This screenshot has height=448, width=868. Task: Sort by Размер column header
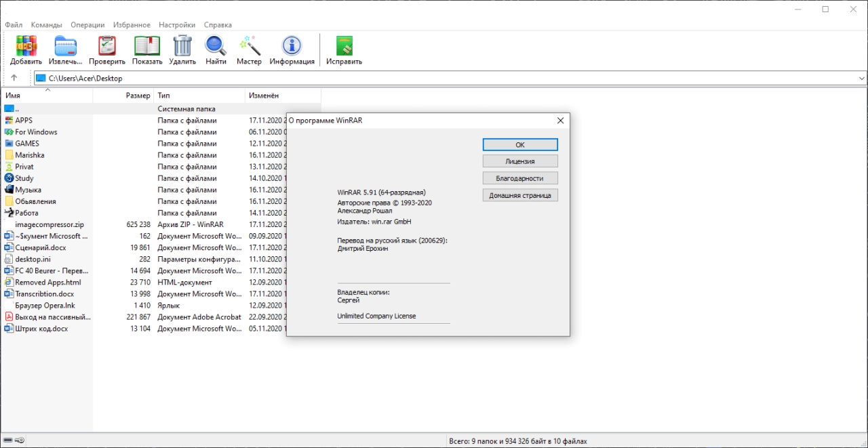[x=123, y=96]
